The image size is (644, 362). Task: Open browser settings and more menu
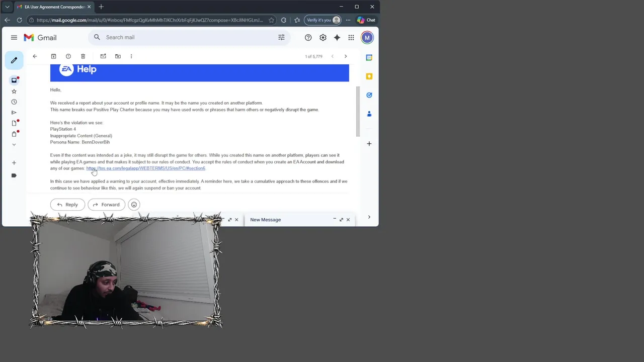[348, 20]
